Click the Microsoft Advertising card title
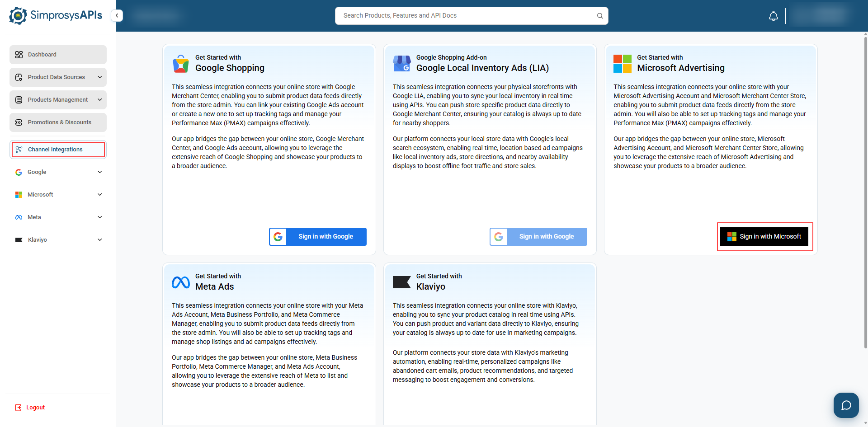The image size is (868, 427). (681, 68)
